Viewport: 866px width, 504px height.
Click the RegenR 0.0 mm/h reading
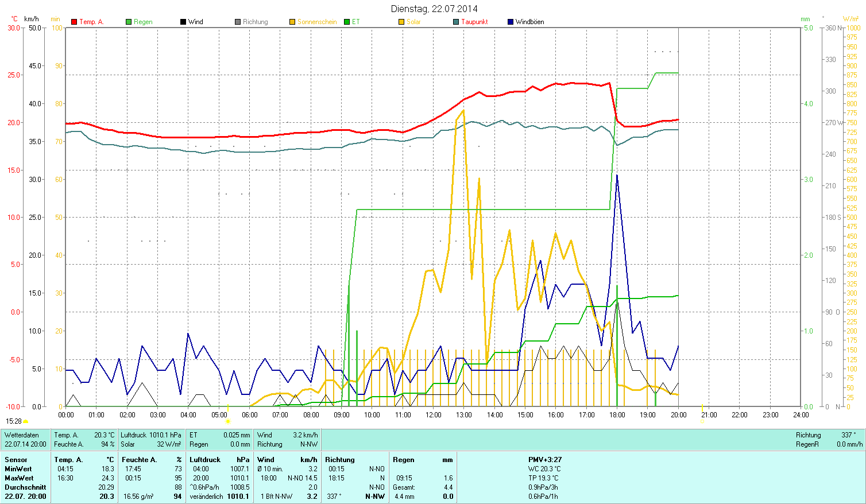(829, 444)
